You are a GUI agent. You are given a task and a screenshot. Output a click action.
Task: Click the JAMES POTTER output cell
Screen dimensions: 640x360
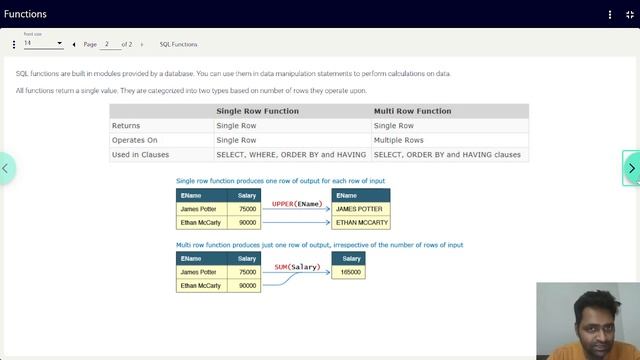pos(361,209)
